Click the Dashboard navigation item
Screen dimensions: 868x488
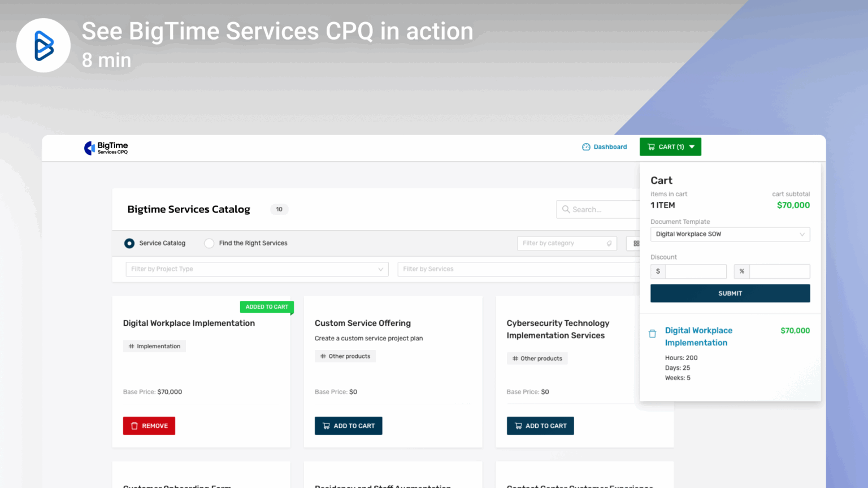(x=610, y=146)
